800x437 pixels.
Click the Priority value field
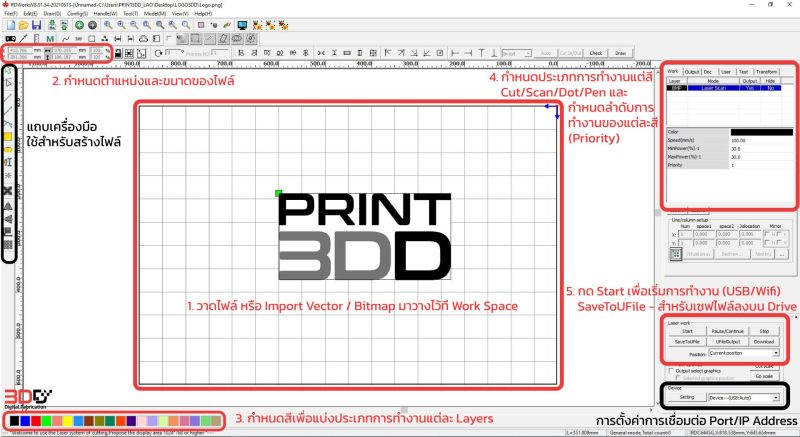tap(761, 165)
